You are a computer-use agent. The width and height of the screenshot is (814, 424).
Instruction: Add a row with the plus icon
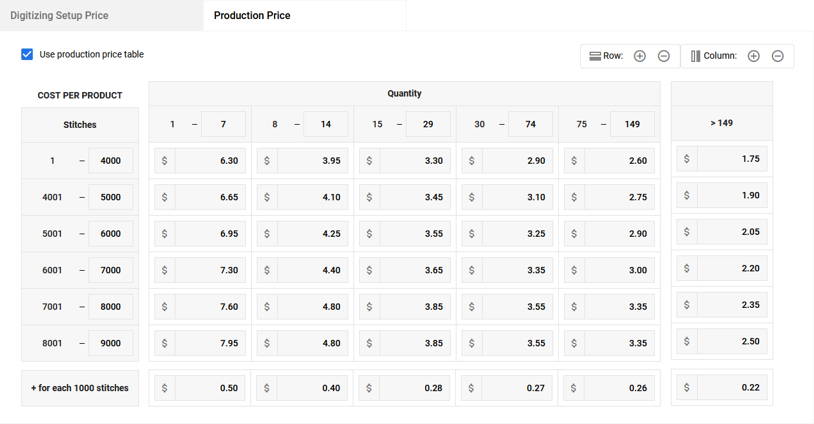[x=640, y=56]
